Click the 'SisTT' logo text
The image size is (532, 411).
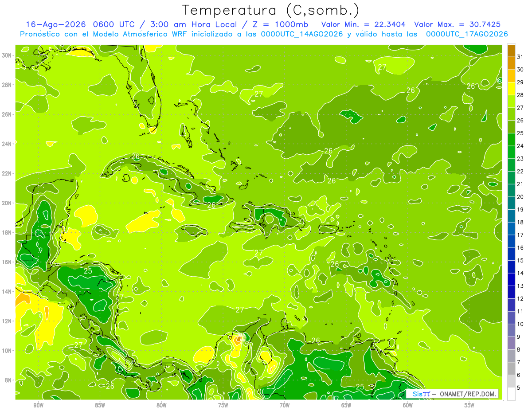[x=421, y=394]
